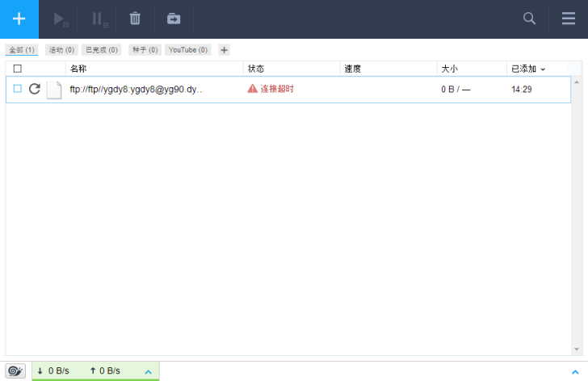Click the list scrollbar down arrow
The width and height of the screenshot is (588, 381).
pos(577,350)
